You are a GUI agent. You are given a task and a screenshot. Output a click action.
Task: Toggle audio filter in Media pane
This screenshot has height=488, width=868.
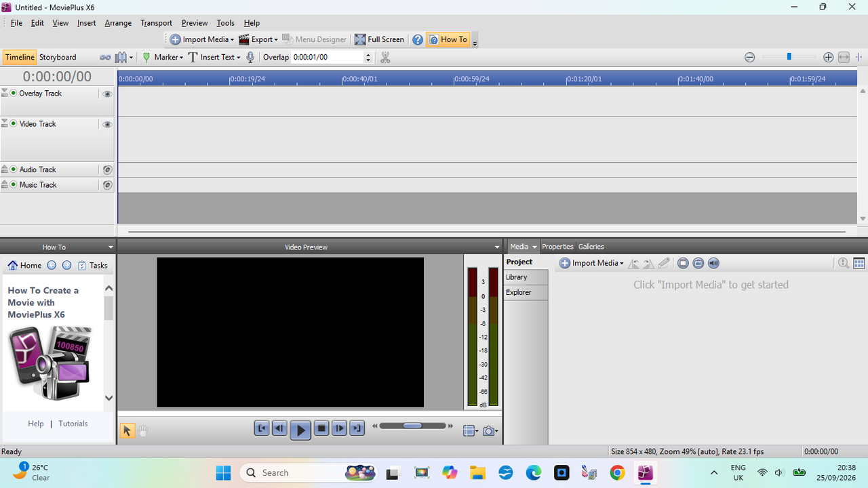tap(713, 263)
